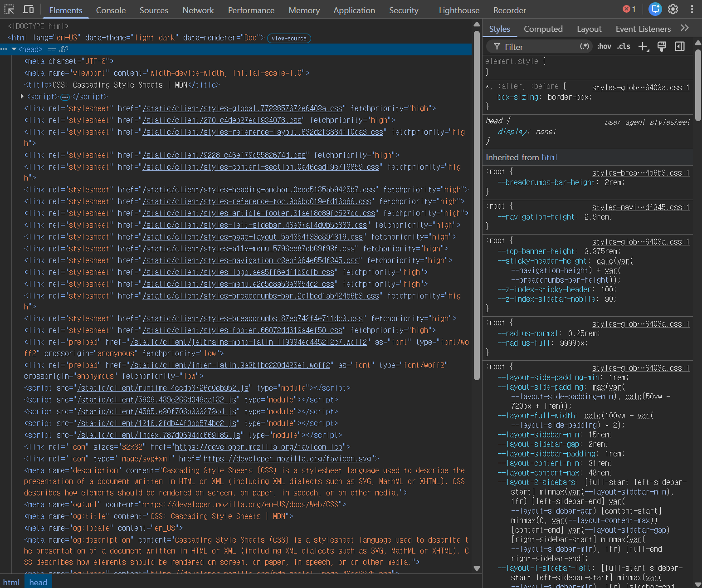The width and height of the screenshot is (702, 588).
Task: Open the favicon.svg link
Action: (x=287, y=459)
